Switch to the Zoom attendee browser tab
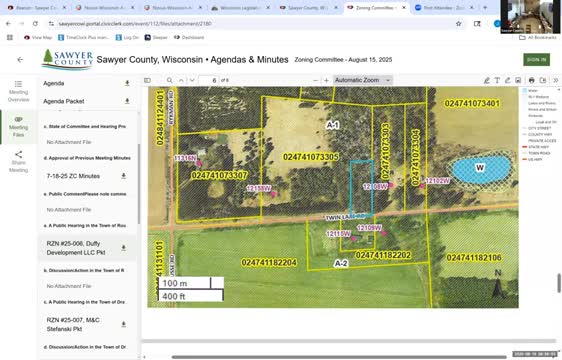 tap(444, 8)
